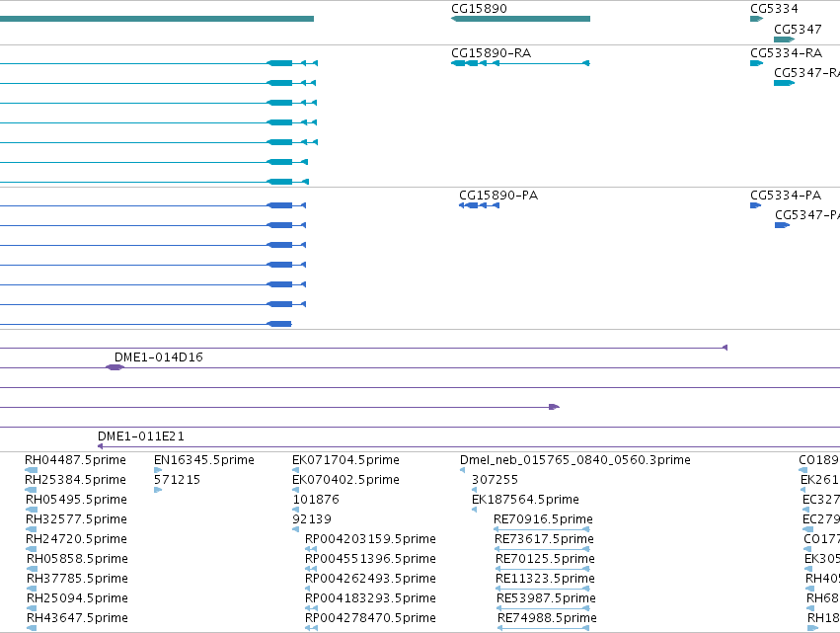840x633 pixels.
Task: Select the RH24720.5prime EST
Action: tap(76, 538)
